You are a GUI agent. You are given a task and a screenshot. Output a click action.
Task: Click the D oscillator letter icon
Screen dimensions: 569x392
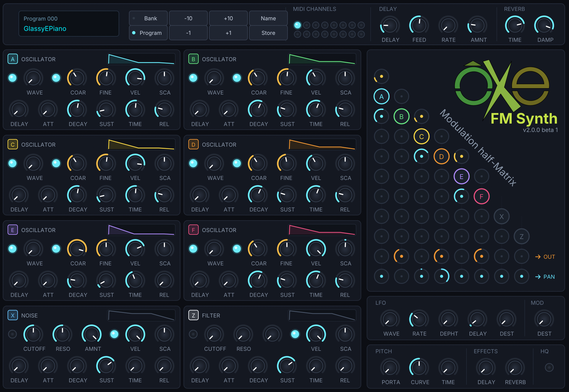coord(193,145)
